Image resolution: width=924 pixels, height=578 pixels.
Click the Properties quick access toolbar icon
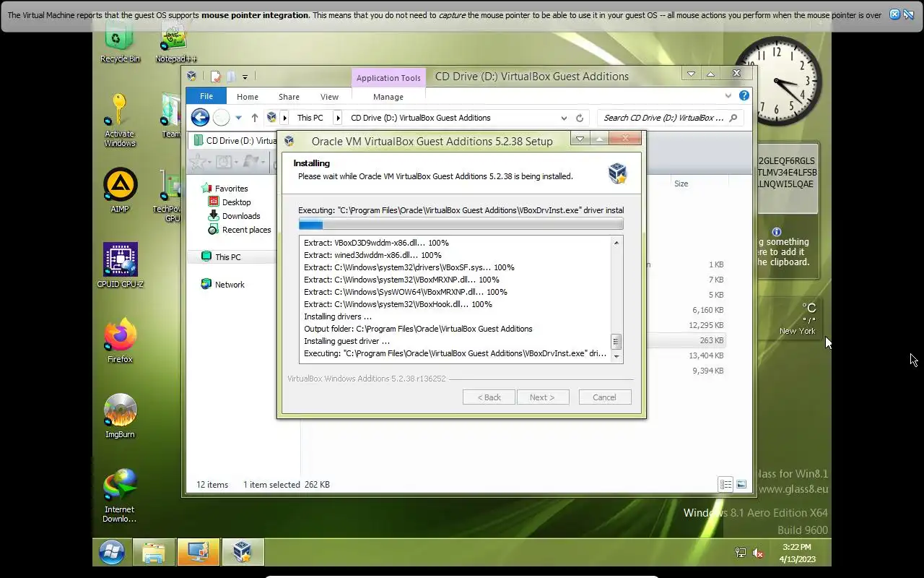coord(215,76)
